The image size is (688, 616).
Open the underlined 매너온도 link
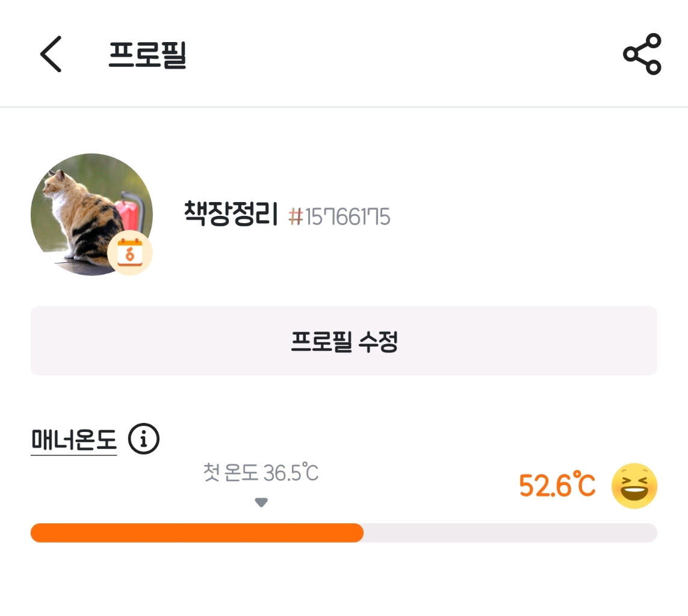click(73, 440)
